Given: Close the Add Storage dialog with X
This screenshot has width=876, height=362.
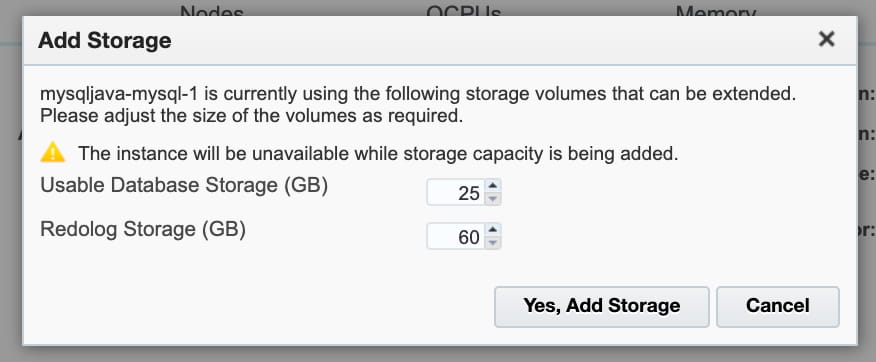Looking at the screenshot, I should 826,39.
